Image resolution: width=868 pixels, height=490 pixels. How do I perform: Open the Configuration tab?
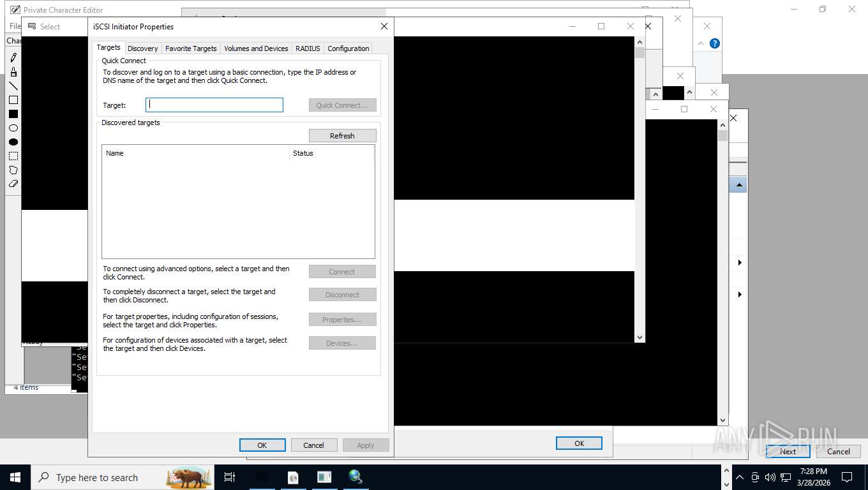click(348, 48)
